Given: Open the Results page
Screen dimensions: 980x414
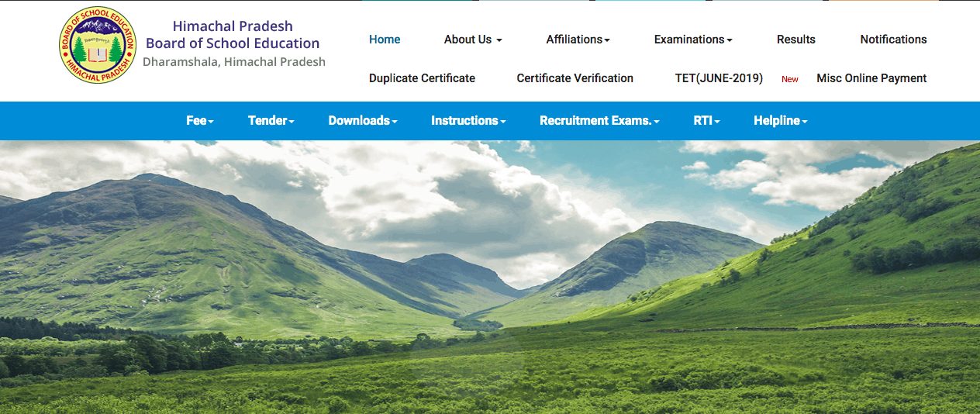Looking at the screenshot, I should tap(795, 40).
